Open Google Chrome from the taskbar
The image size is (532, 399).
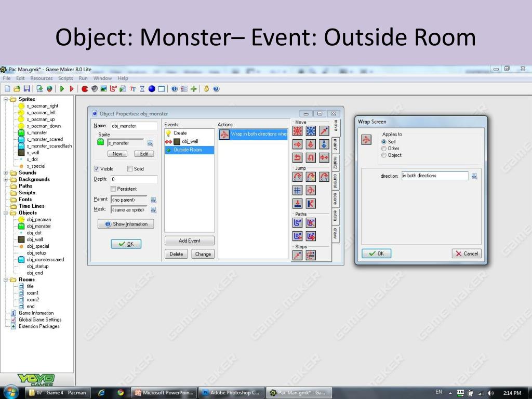121,393
